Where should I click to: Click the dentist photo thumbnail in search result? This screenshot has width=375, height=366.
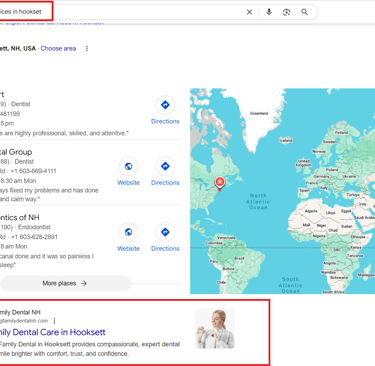215,328
